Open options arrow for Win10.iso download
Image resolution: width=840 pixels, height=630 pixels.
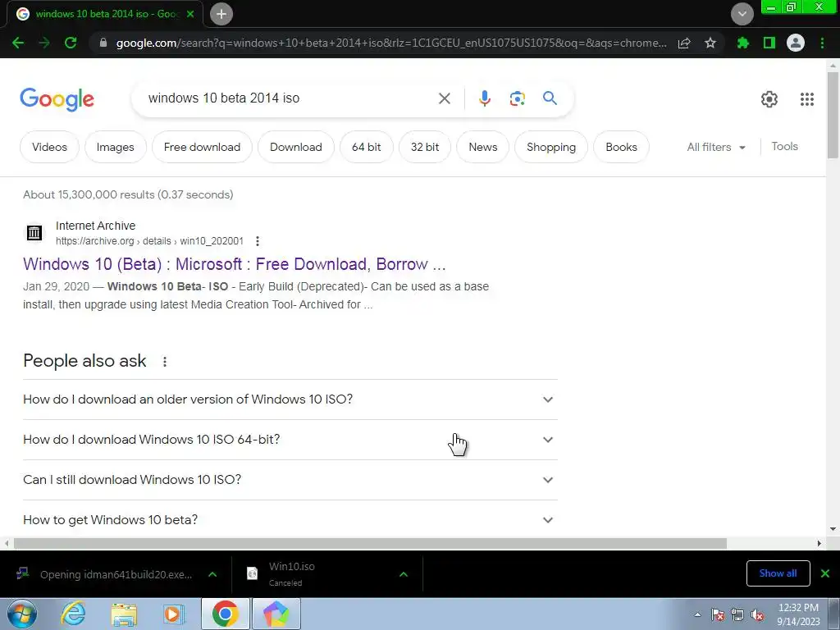[404, 574]
